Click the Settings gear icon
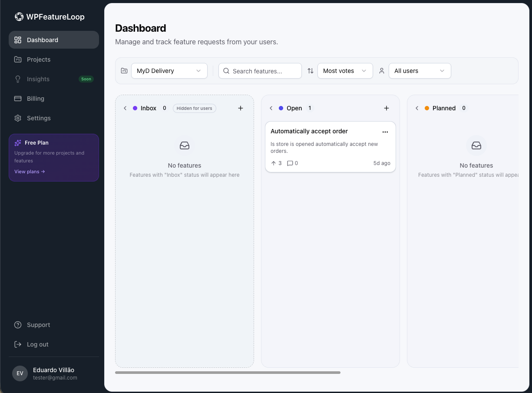Viewport: 532px width, 393px height. (17, 118)
